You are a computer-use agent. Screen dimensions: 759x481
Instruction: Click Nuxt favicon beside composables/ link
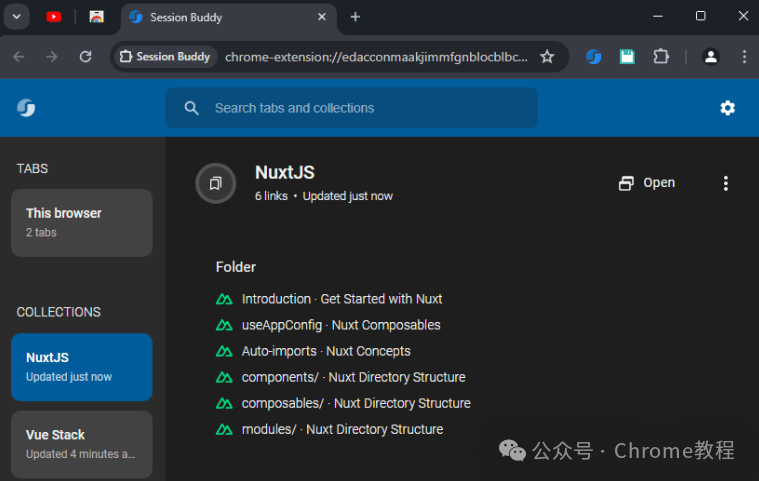coord(224,404)
